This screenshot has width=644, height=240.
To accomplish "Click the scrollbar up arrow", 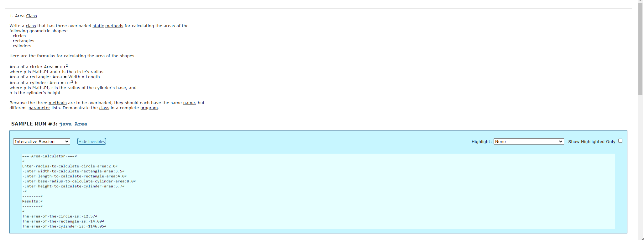I will pyautogui.click(x=641, y=2).
